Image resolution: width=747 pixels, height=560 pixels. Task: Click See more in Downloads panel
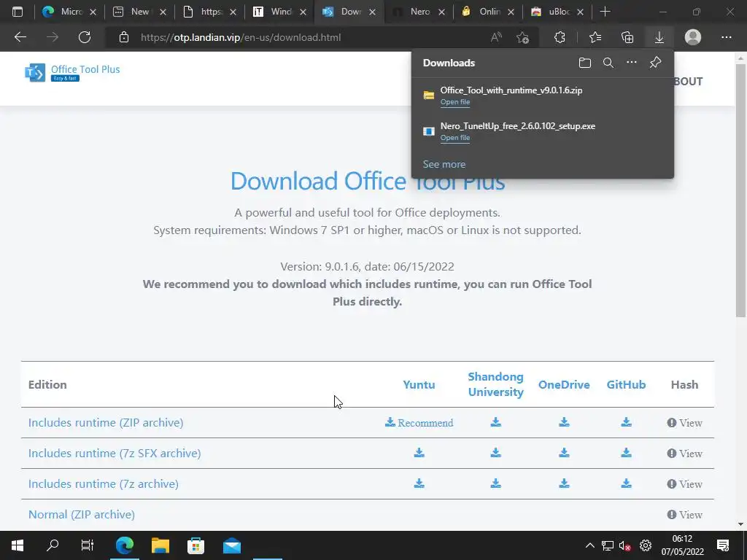point(444,164)
